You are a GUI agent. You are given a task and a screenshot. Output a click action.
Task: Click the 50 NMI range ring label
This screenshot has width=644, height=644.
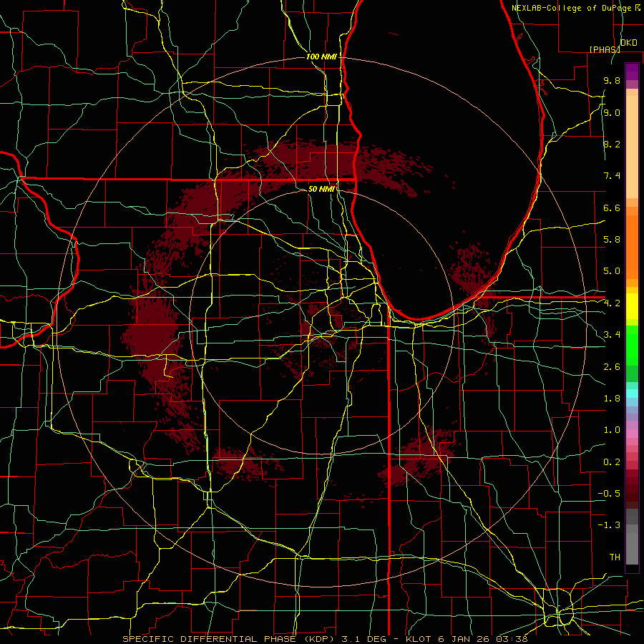[x=321, y=189]
